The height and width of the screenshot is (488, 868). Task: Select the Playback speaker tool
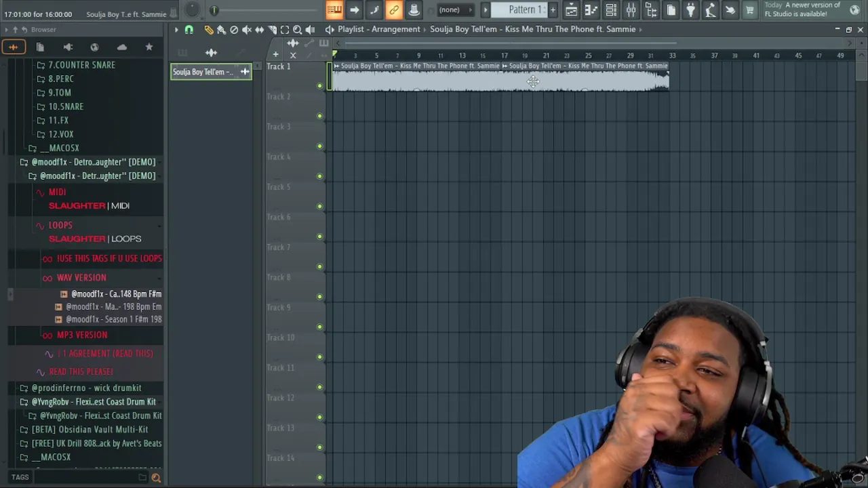tap(310, 30)
